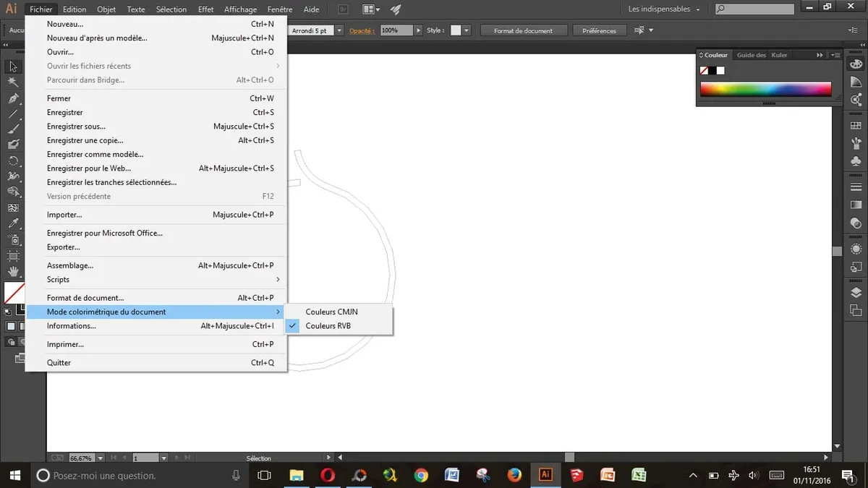
Task: Open the Edition menu
Action: (75, 9)
